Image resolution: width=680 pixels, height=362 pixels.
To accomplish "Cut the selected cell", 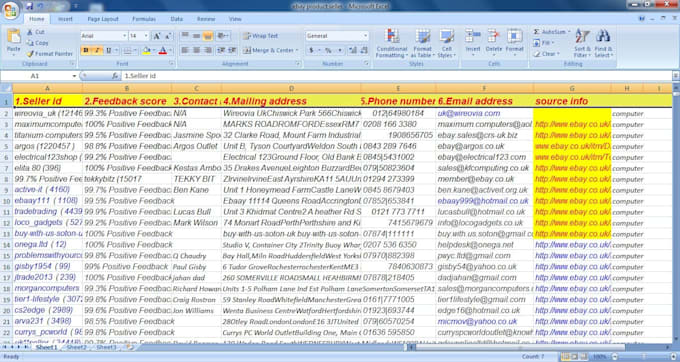I will [36, 32].
